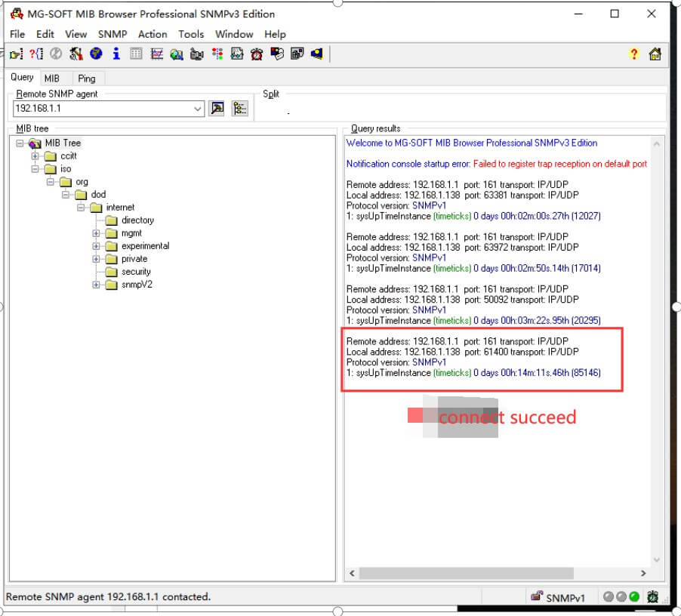Open the Edit menu
The height and width of the screenshot is (616, 681).
[x=45, y=34]
